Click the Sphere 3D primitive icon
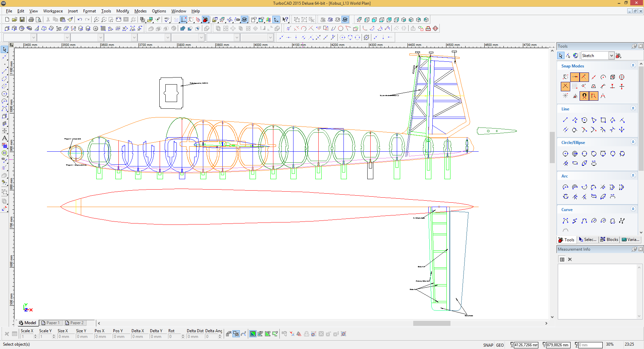Viewport: 644px width, 349px height. point(22,29)
